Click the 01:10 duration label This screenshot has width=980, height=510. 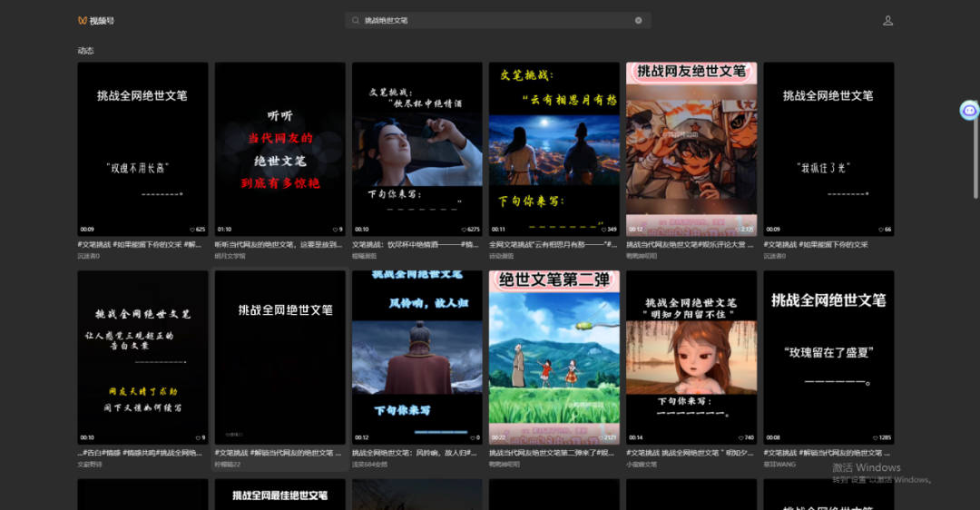224,230
